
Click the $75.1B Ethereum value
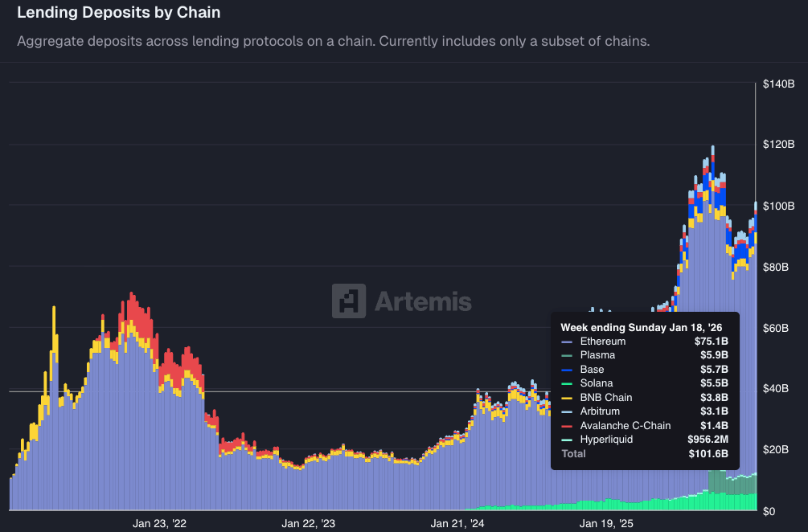point(712,342)
